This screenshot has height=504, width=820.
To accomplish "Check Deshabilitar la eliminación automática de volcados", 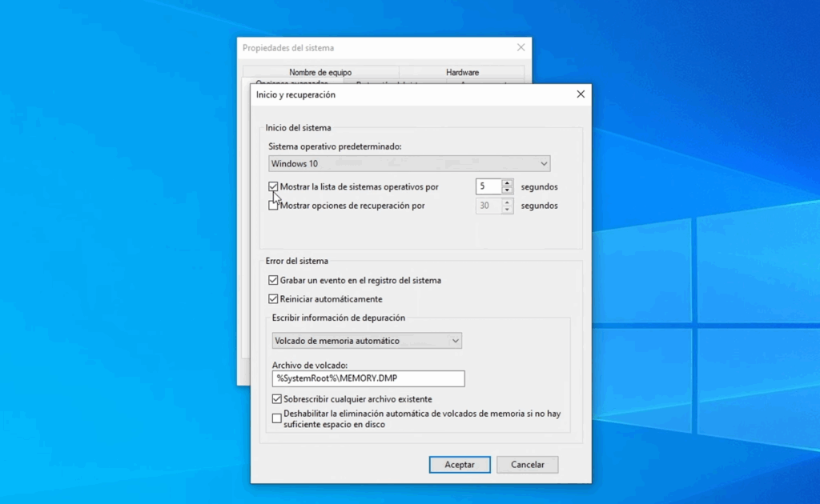I will pos(276,418).
